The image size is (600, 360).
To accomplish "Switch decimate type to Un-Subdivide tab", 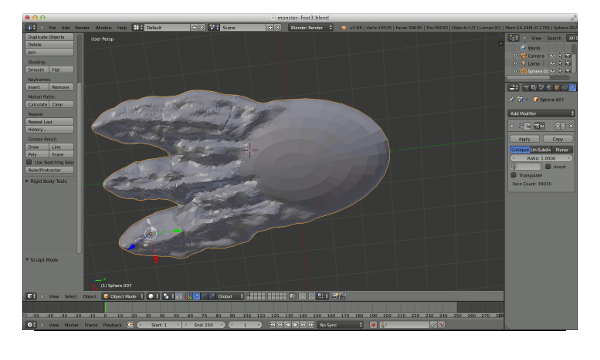I will (x=541, y=150).
